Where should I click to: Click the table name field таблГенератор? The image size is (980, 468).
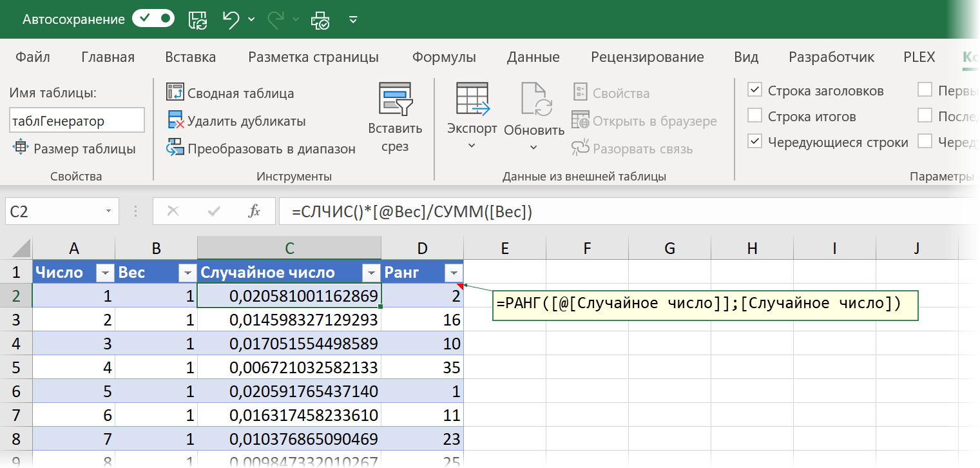(77, 121)
